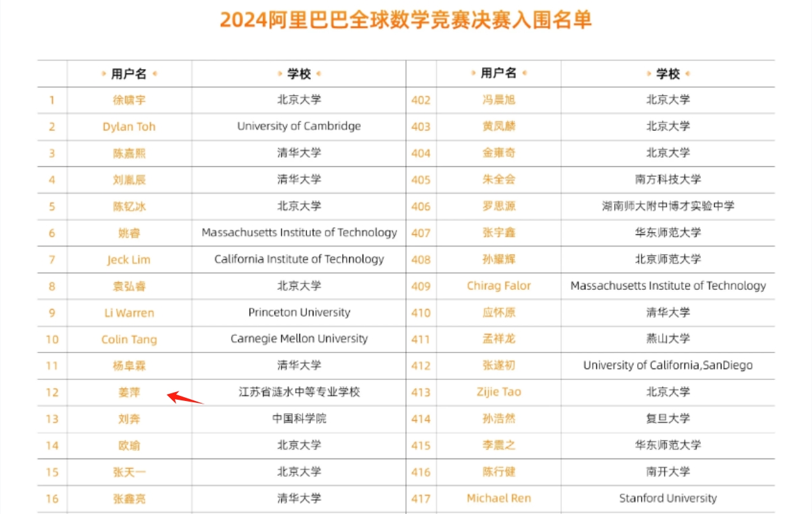Select the Princeton University cell

tap(299, 312)
